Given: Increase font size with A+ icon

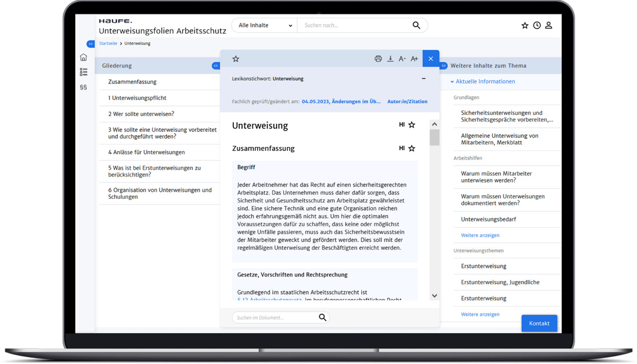Looking at the screenshot, I should 414,59.
